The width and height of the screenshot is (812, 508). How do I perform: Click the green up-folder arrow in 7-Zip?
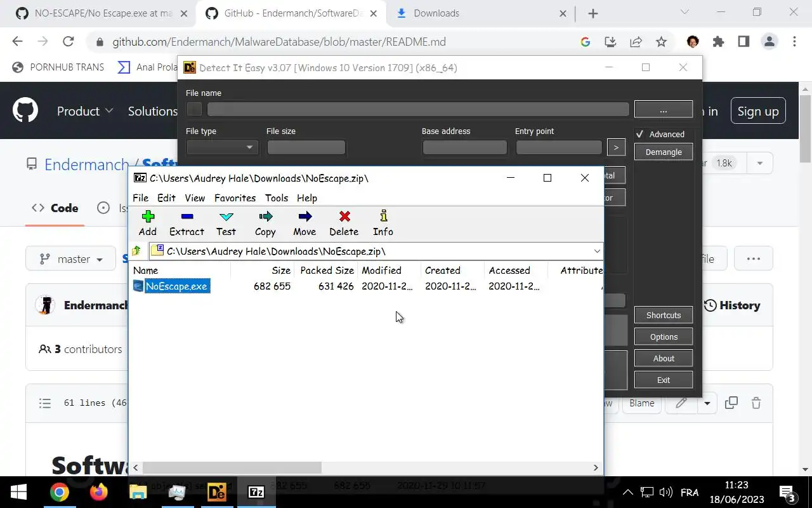136,251
